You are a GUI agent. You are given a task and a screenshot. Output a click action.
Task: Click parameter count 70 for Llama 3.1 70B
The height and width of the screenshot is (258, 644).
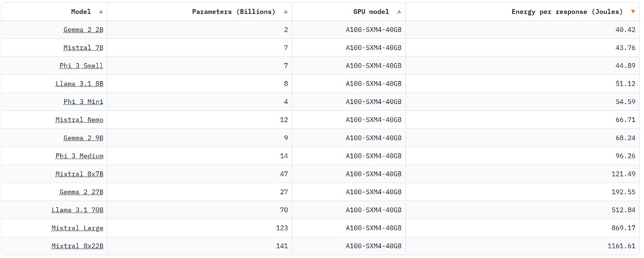tap(284, 210)
